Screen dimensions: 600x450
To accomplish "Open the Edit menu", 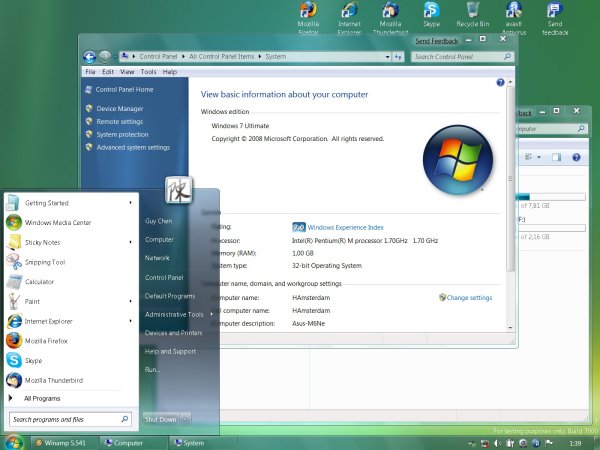I will click(x=108, y=72).
